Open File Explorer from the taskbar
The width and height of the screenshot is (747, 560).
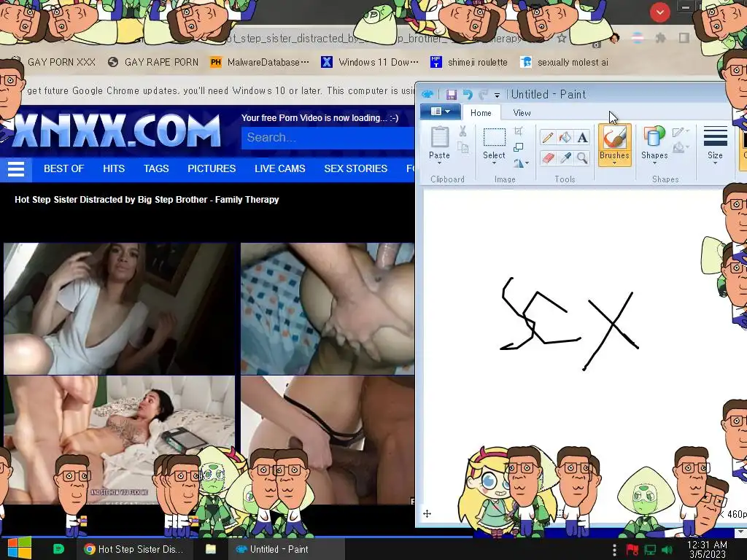211,550
